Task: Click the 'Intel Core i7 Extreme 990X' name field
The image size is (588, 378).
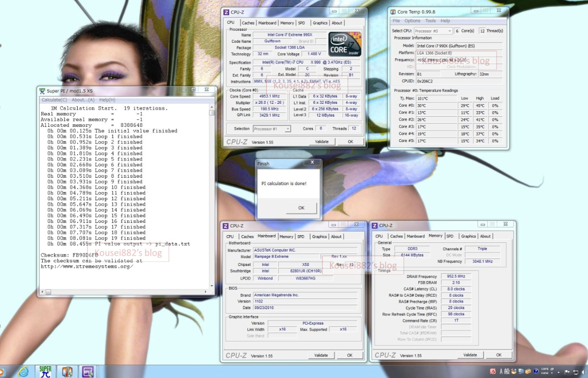Action: 289,35
